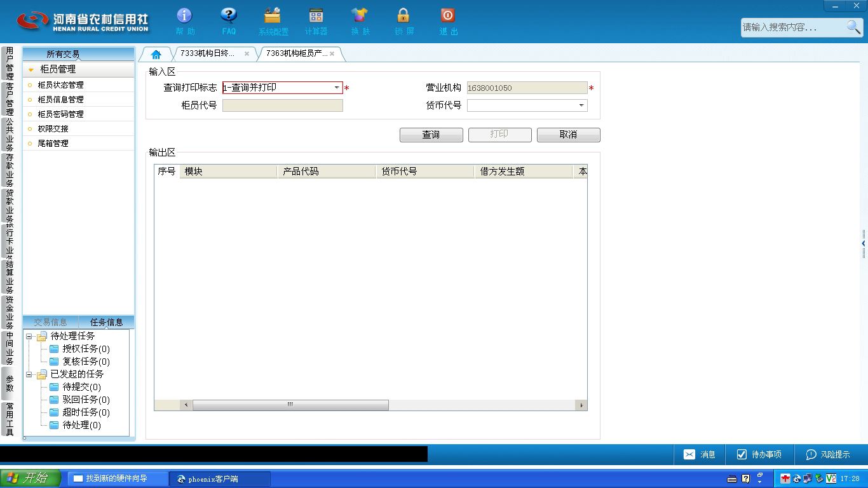Switch to 交易信息 tab

pos(50,322)
